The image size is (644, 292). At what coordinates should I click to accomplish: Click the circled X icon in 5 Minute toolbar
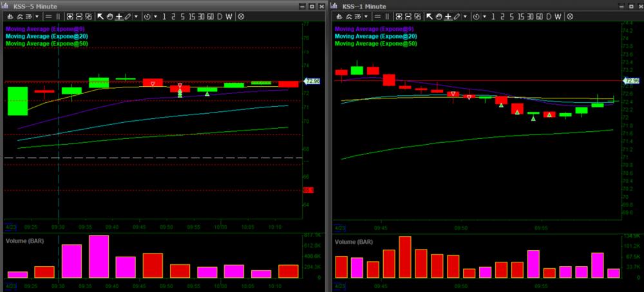(x=241, y=16)
